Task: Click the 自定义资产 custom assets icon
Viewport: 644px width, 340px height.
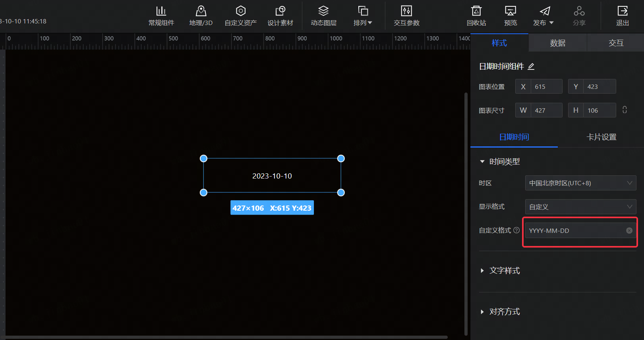Action: point(240,16)
